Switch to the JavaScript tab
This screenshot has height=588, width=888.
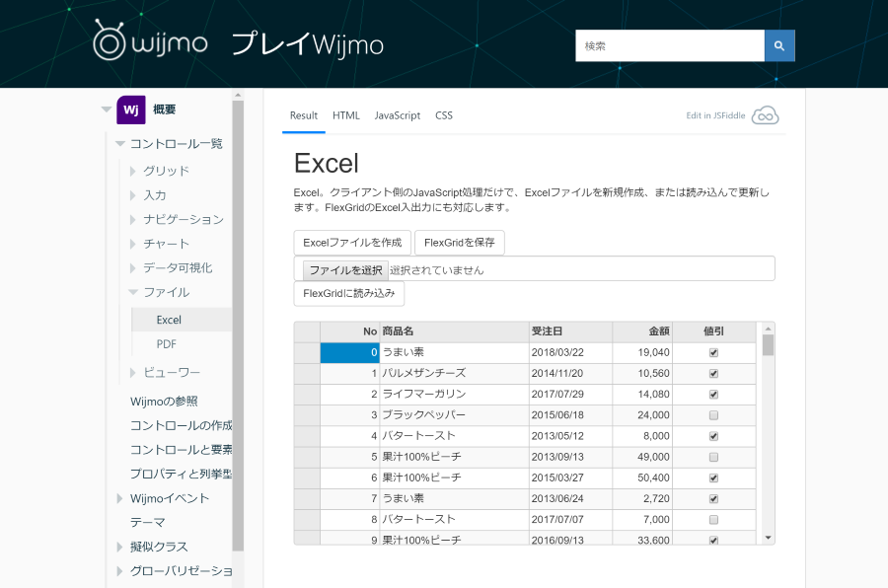tap(397, 115)
